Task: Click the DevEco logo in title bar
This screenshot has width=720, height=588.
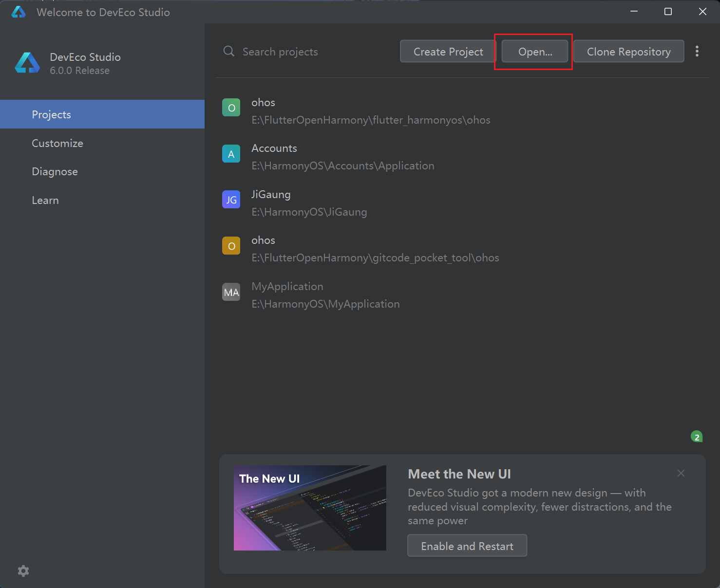Action: point(19,12)
